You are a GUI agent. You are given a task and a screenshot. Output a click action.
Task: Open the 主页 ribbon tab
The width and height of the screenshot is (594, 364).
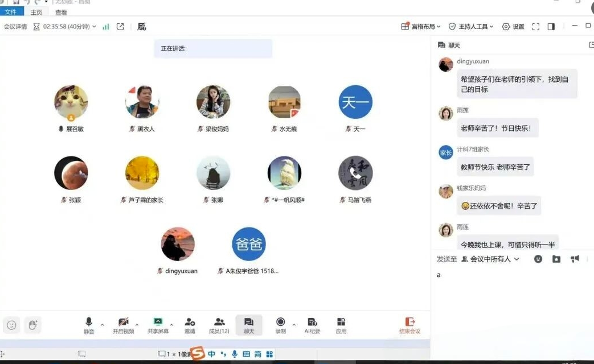pos(36,12)
